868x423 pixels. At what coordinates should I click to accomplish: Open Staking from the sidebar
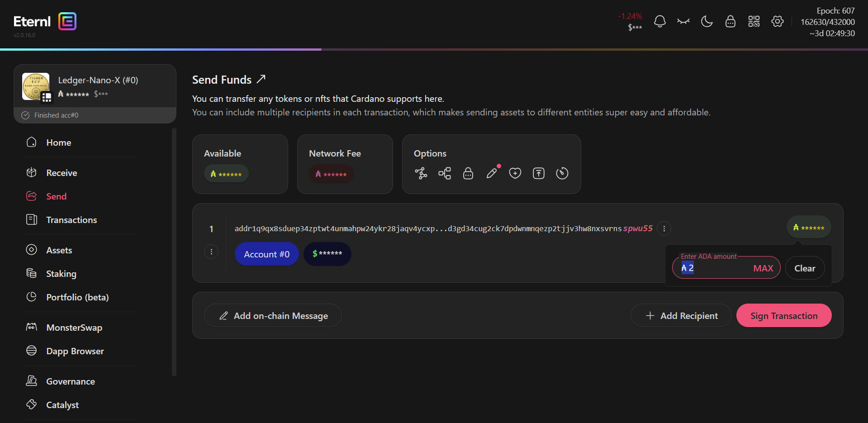click(x=61, y=274)
